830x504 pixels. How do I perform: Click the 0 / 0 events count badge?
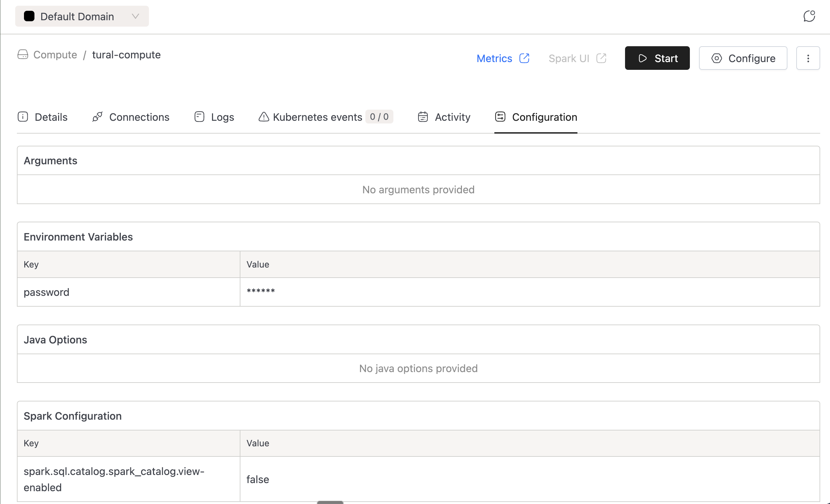click(379, 117)
